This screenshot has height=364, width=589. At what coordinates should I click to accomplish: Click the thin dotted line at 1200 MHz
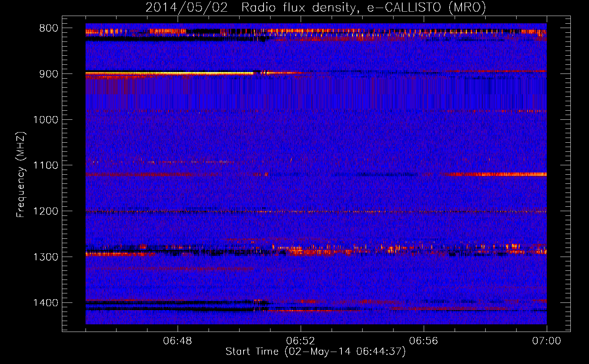coord(316,211)
